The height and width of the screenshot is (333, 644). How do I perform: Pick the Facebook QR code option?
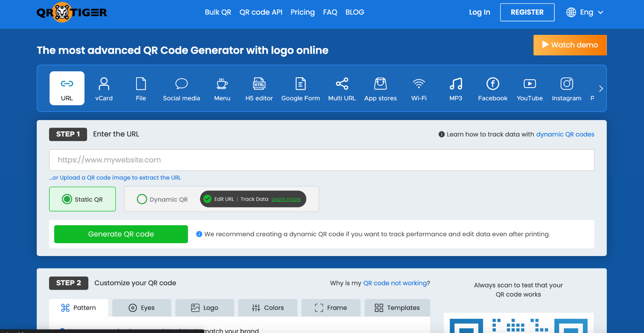tap(492, 88)
